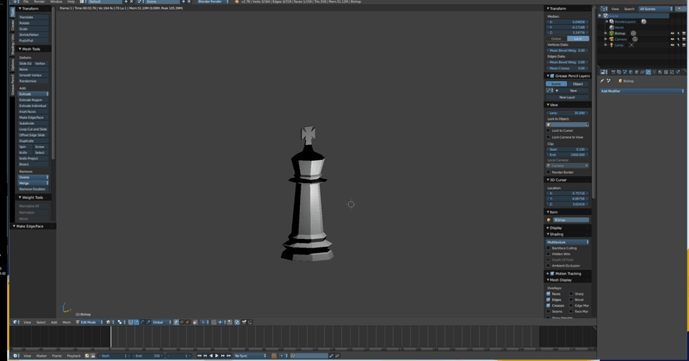Open the Mesh menu in viewport header
Viewport: 689px width, 361px height.
66,322
